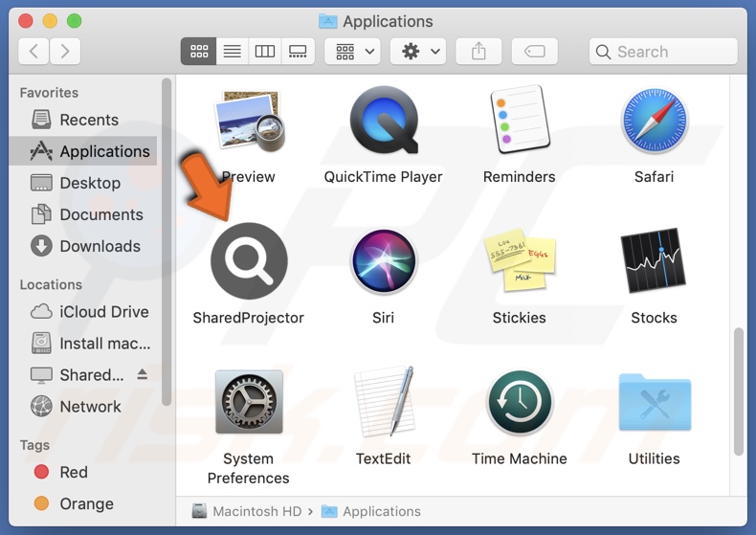Click the System Preferences name label
Image resolution: width=756 pixels, height=535 pixels.
pos(248,469)
